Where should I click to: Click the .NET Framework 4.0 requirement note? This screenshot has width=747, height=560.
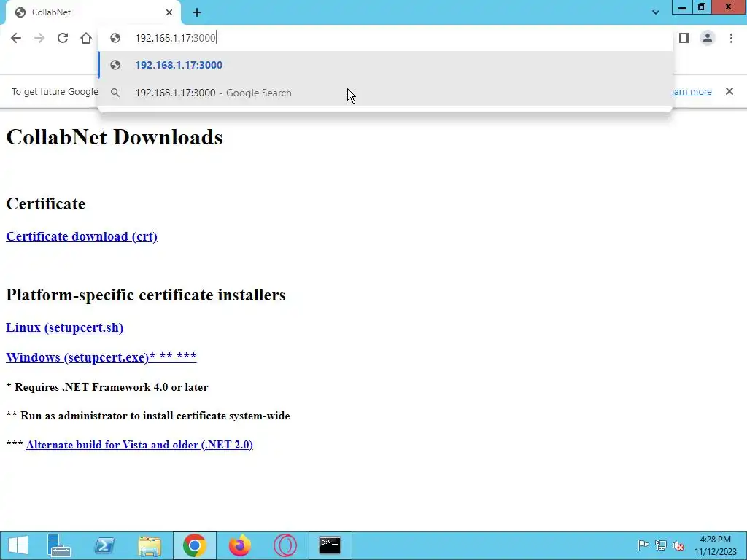click(107, 387)
